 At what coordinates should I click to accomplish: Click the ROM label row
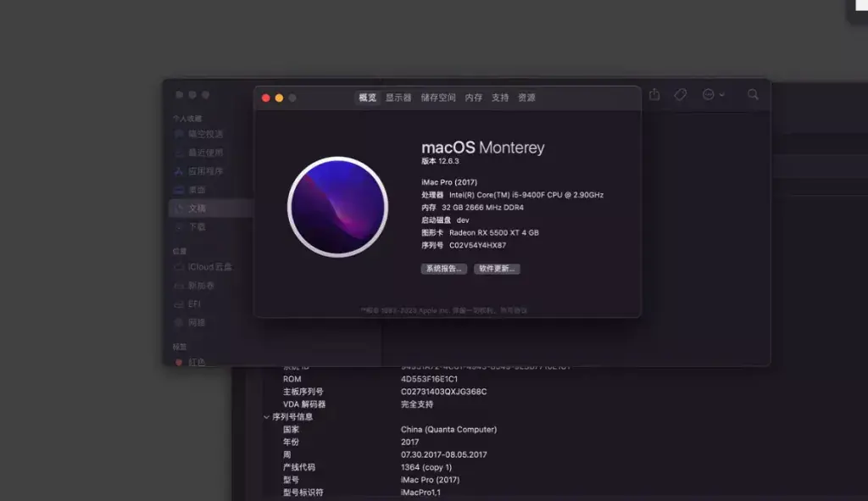pyautogui.click(x=292, y=379)
